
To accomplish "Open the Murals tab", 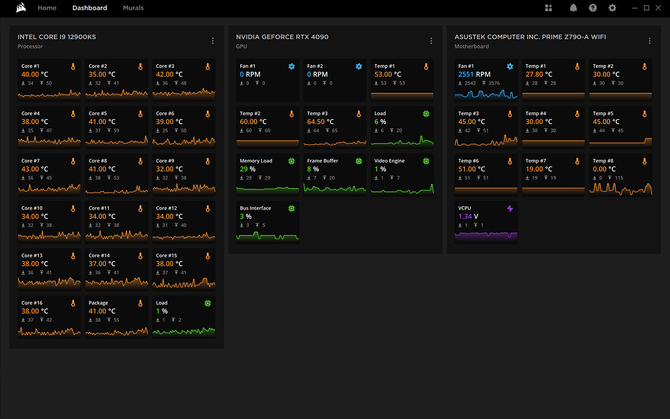I will coord(133,8).
